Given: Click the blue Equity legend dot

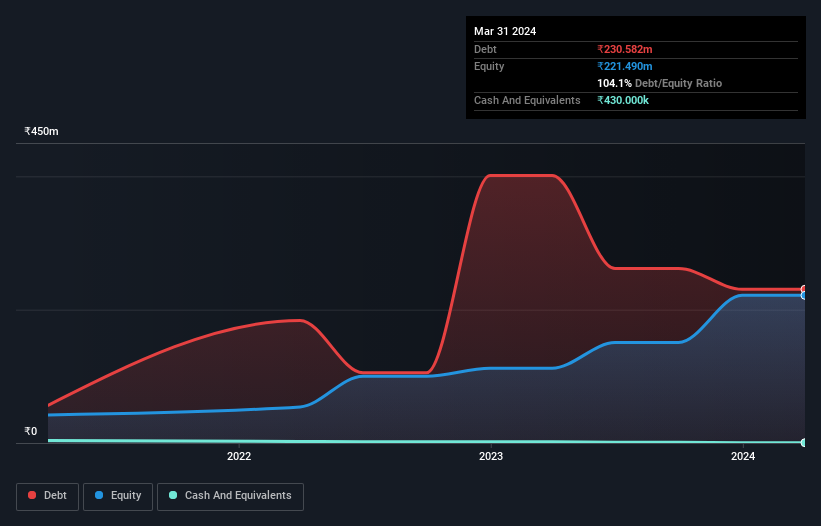Looking at the screenshot, I should (x=99, y=495).
